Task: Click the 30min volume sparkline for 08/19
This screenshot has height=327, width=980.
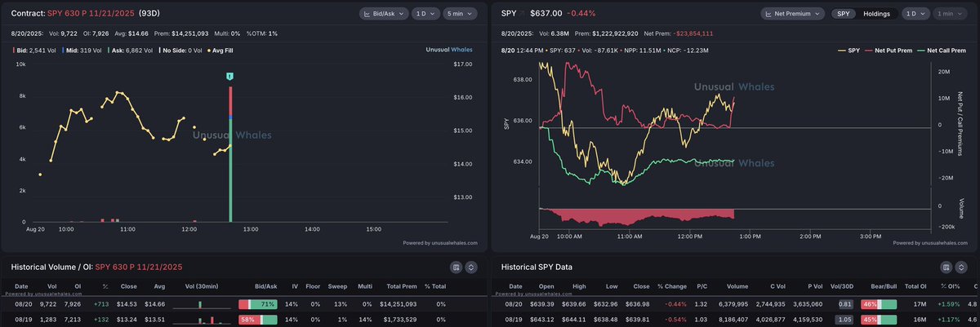Action: [200, 320]
